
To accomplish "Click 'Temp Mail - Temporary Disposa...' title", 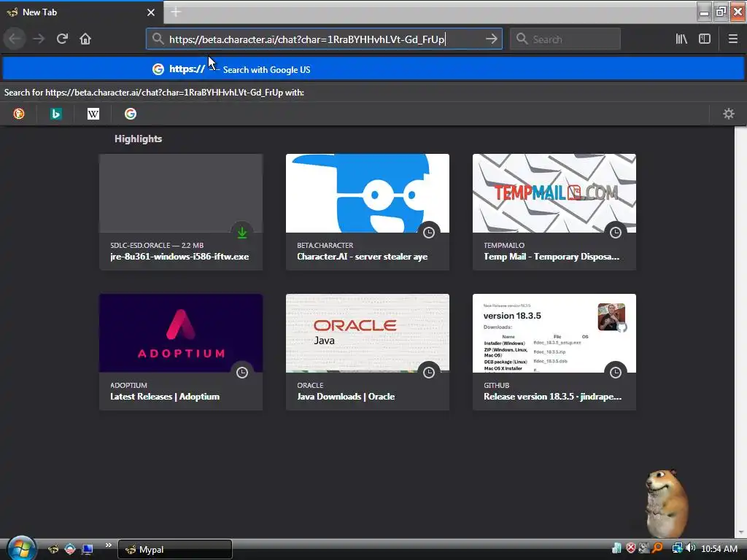I will (551, 257).
